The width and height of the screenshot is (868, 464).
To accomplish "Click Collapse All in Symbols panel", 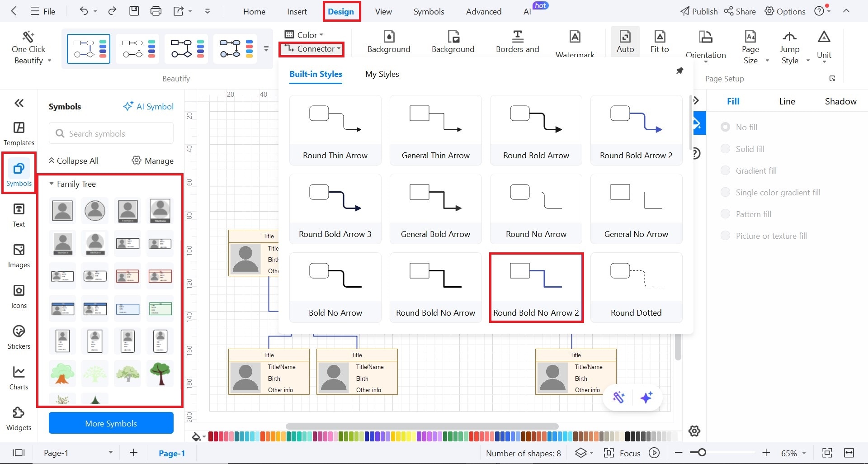I will tap(73, 161).
